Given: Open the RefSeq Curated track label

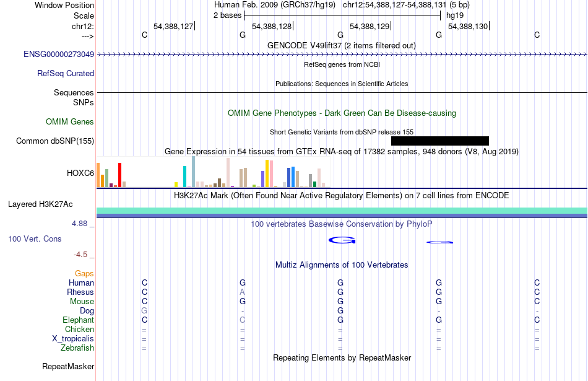Looking at the screenshot, I should coord(66,74).
